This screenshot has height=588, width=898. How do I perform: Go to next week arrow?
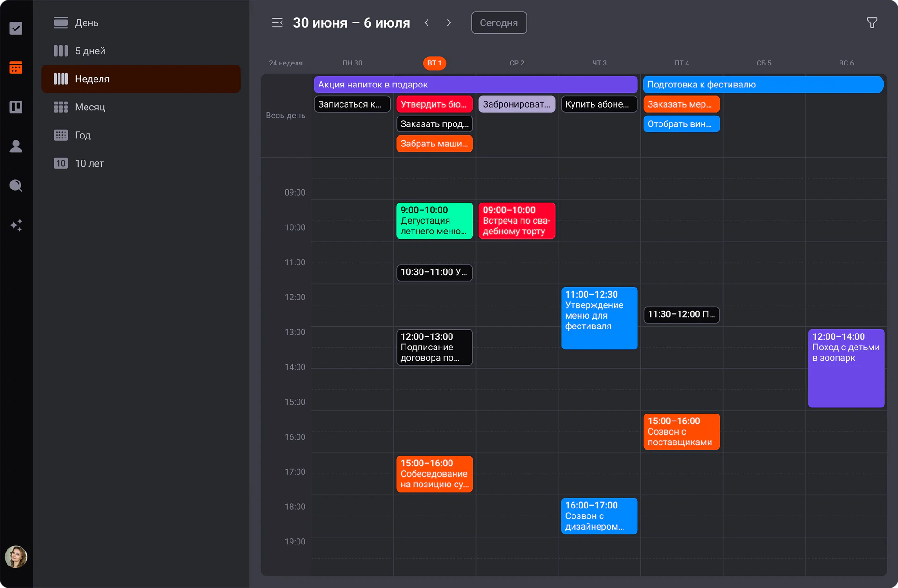[449, 22]
